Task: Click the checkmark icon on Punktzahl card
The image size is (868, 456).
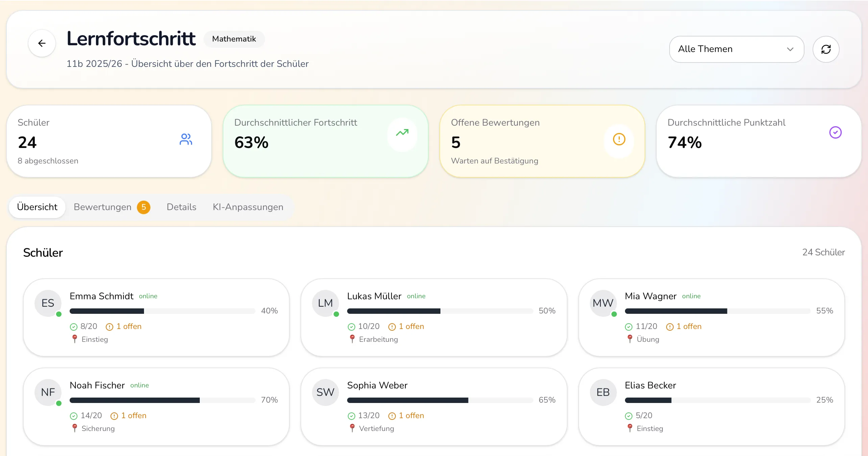Action: point(835,132)
